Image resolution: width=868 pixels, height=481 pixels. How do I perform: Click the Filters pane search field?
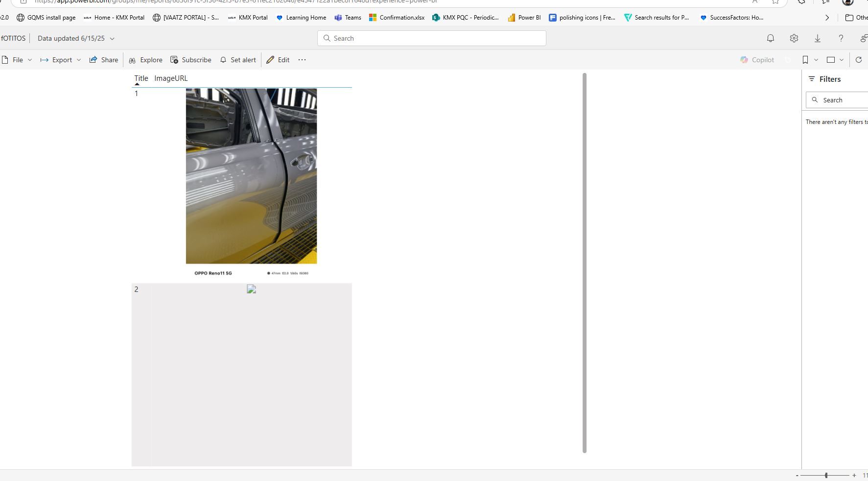point(837,100)
